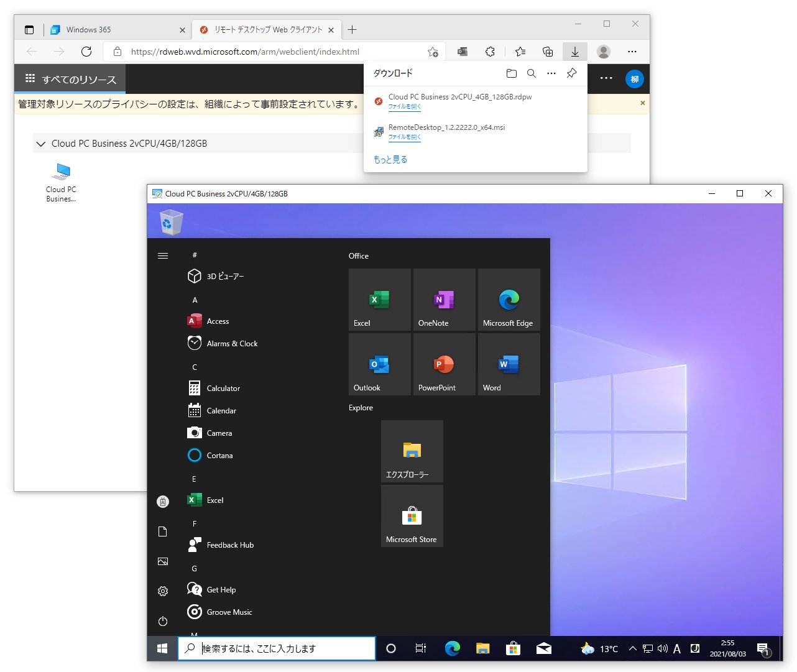797x672 pixels.
Task: Click the もっと見る link
Action: click(390, 160)
